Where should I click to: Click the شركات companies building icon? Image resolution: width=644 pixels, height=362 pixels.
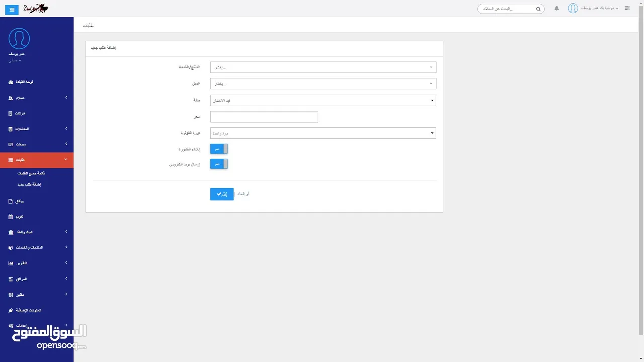click(11, 113)
